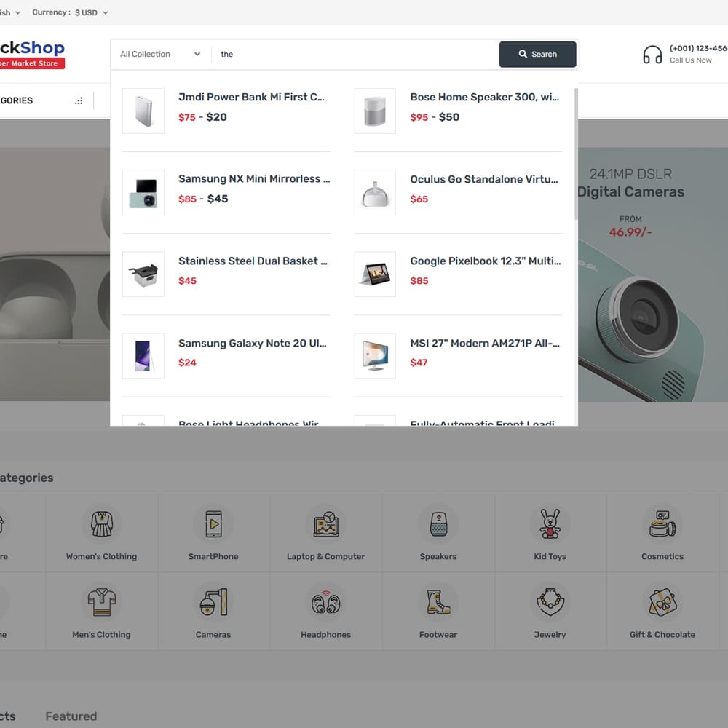This screenshot has height=728, width=728.
Task: Select the Cameras category icon
Action: (x=213, y=602)
